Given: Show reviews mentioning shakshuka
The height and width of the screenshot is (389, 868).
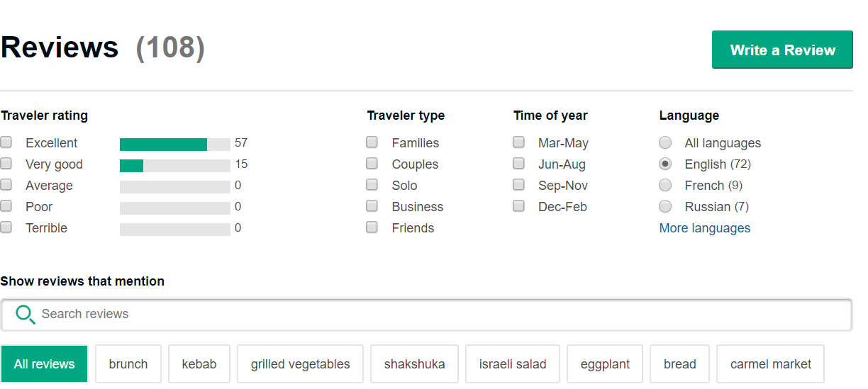Looking at the screenshot, I should (x=414, y=364).
